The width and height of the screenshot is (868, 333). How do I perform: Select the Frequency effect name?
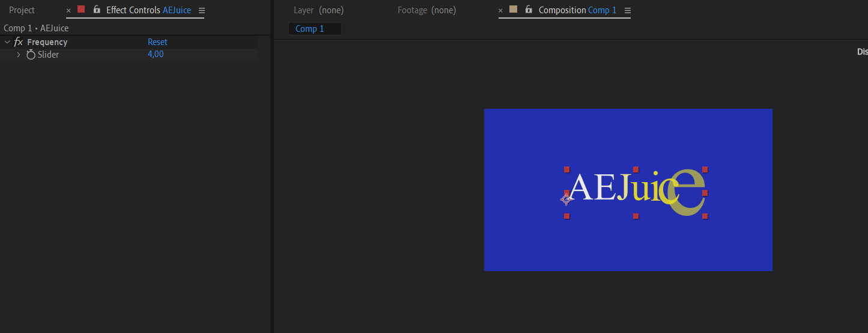(47, 42)
